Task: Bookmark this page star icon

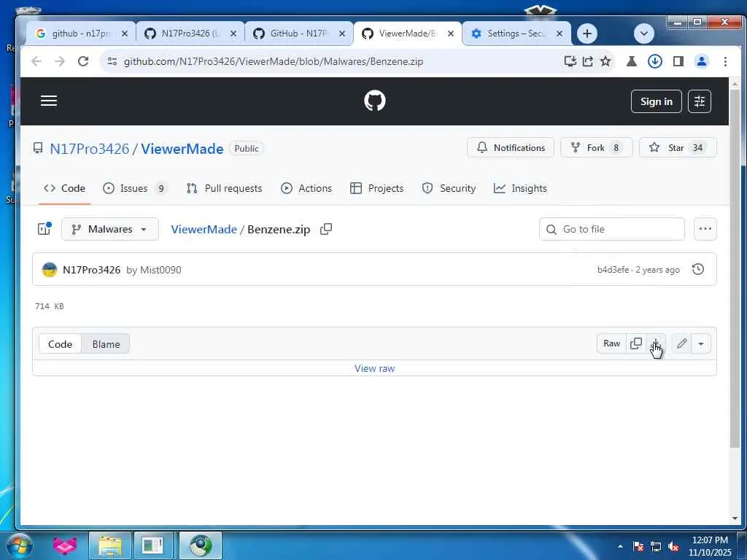Action: pyautogui.click(x=605, y=61)
